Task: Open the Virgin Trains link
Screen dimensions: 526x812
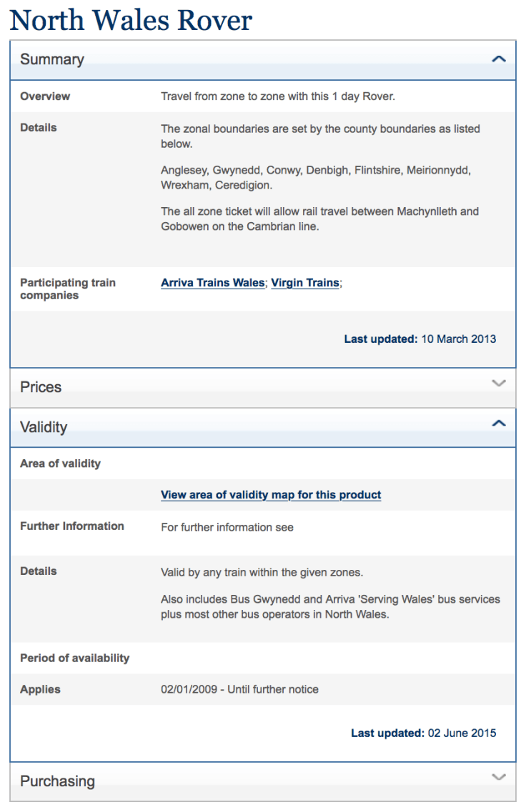Action: point(305,283)
